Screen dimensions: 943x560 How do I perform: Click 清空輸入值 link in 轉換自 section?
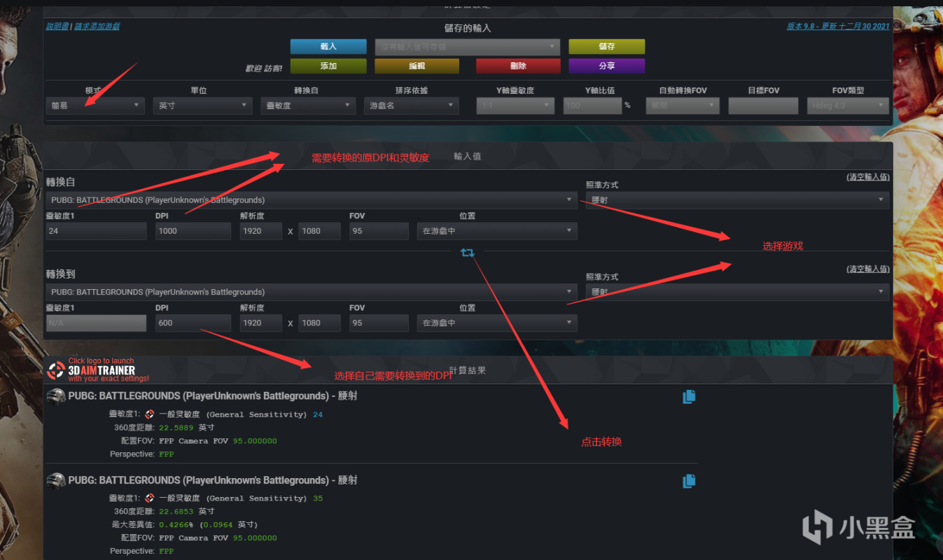868,177
